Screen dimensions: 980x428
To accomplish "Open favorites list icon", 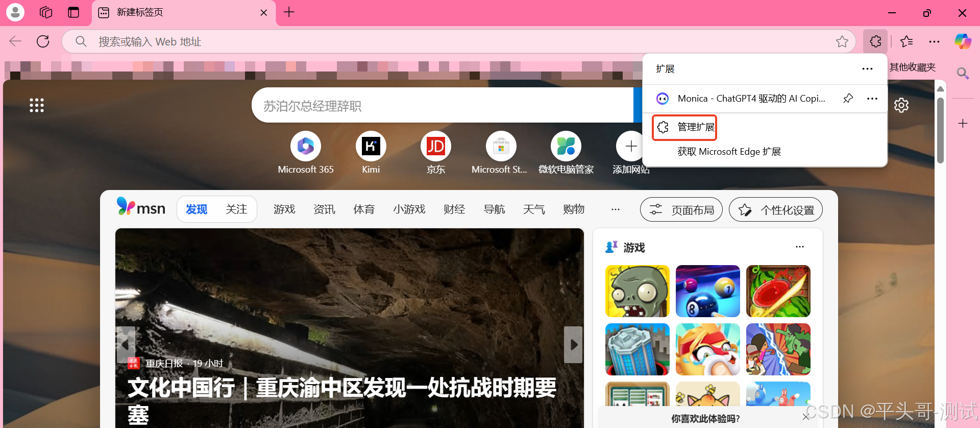I will 906,41.
